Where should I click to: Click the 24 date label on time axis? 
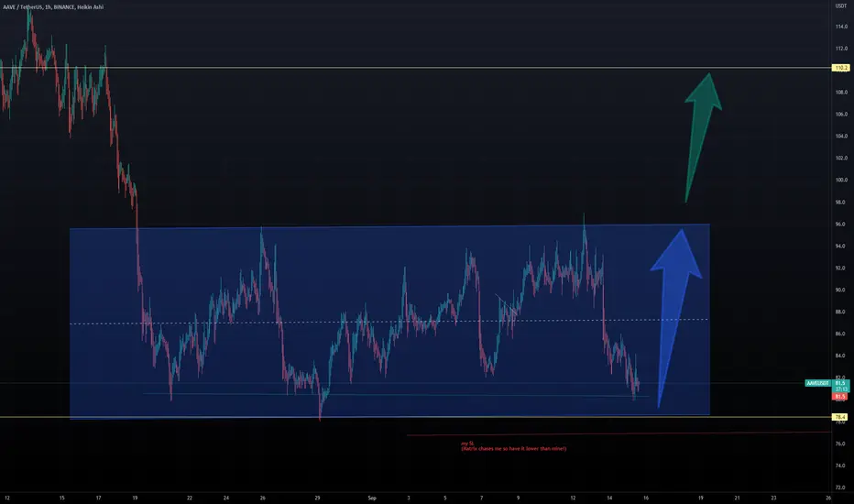226,498
